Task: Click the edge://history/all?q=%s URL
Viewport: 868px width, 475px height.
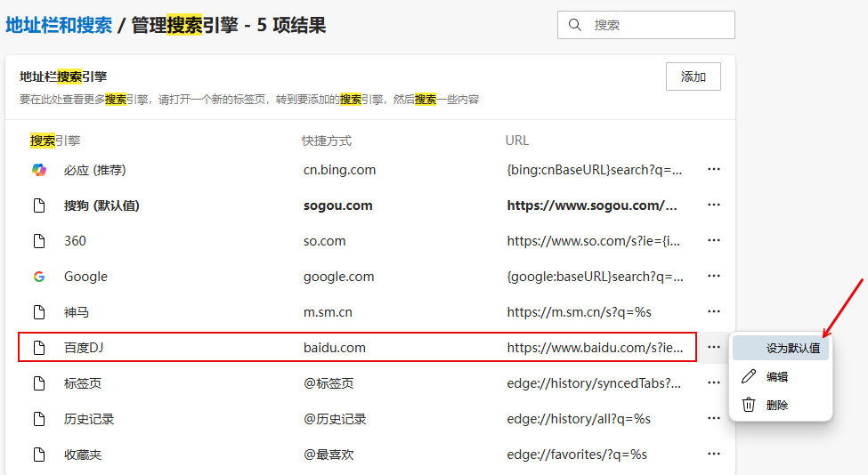Action: pos(579,419)
